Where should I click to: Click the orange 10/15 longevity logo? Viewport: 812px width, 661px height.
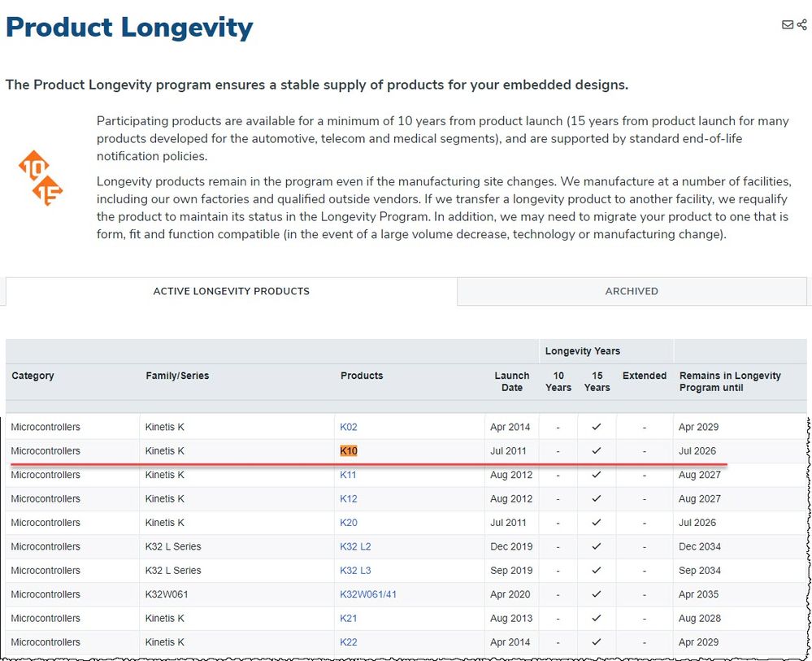point(41,177)
